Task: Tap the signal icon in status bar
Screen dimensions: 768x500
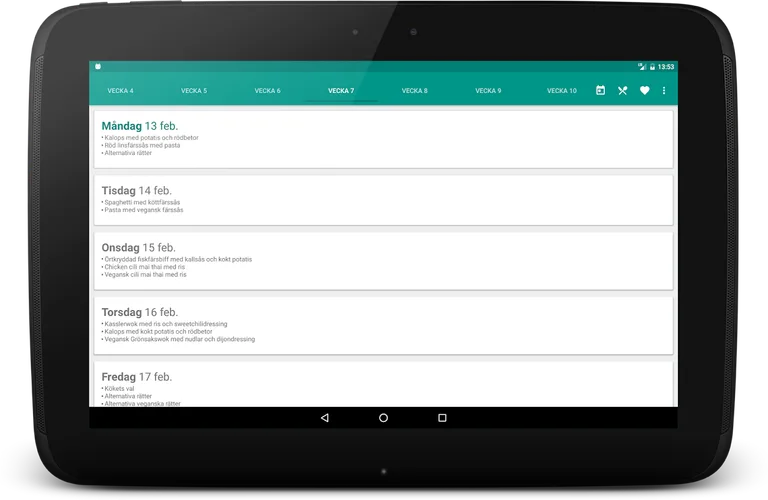Action: coord(642,67)
